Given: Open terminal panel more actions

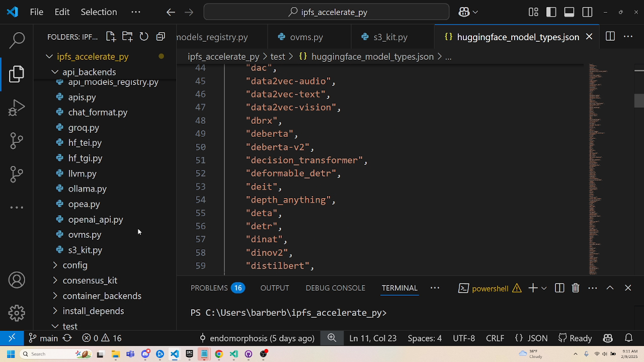Looking at the screenshot, I should (593, 288).
